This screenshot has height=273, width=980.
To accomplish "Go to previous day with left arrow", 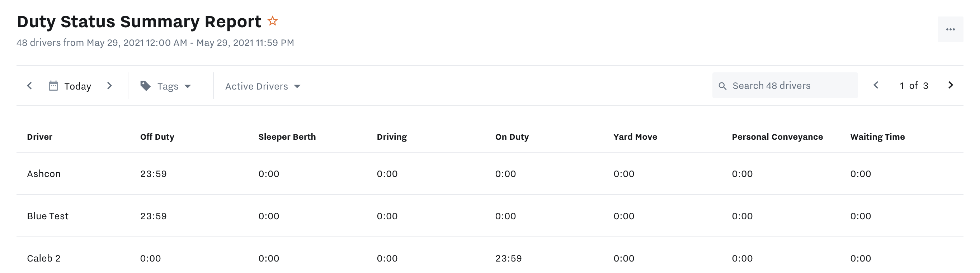I will click(30, 86).
